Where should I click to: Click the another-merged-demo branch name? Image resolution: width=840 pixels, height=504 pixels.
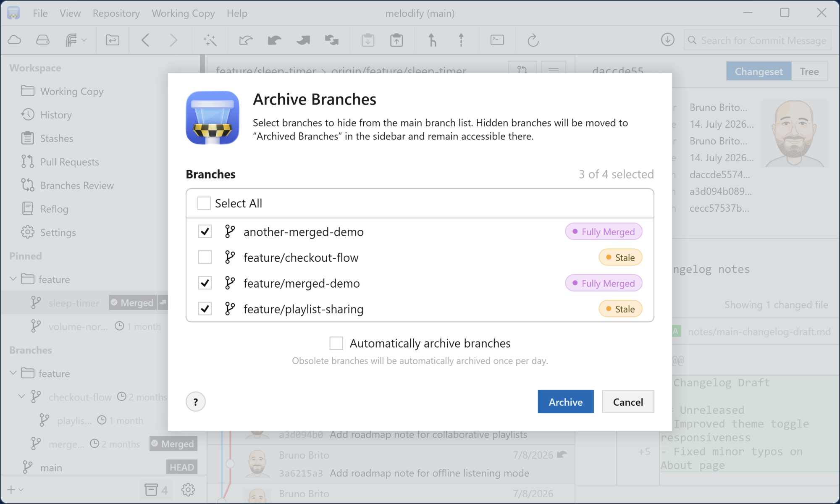pyautogui.click(x=304, y=231)
